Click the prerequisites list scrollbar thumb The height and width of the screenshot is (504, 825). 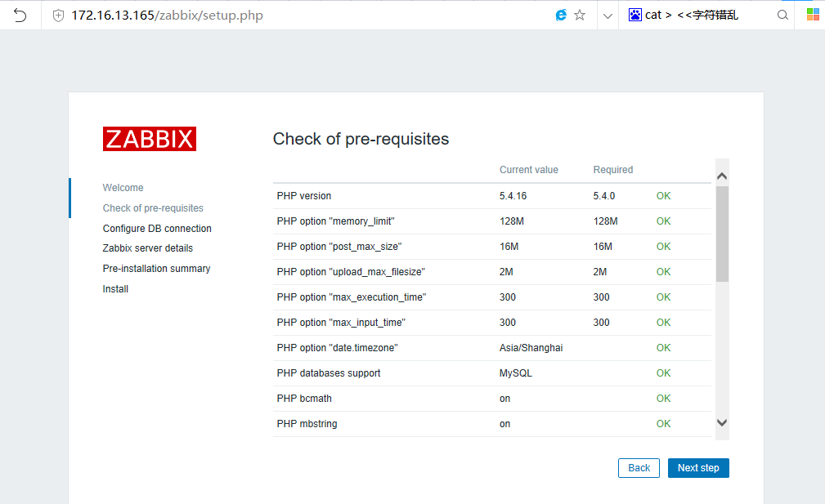pos(722,234)
